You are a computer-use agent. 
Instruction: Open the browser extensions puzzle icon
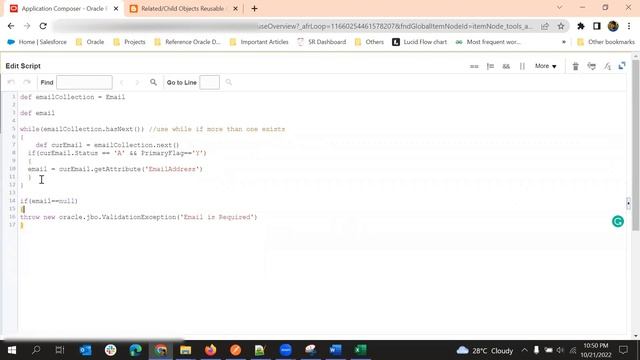[581, 26]
